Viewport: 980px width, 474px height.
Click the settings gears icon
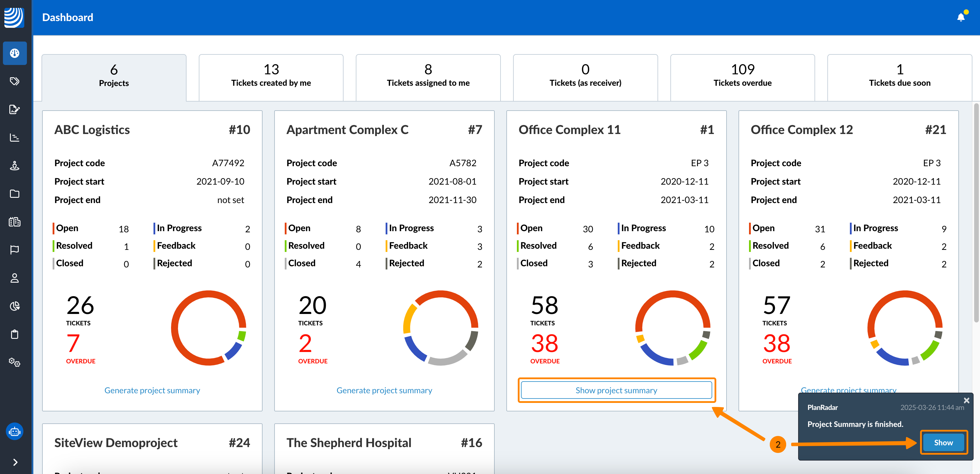(x=14, y=362)
